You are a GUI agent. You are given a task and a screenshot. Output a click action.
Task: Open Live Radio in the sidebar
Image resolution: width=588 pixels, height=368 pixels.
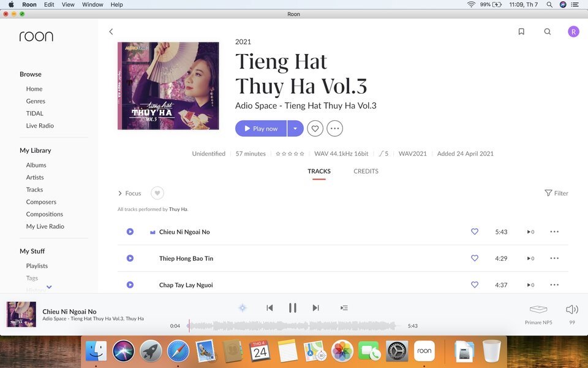(40, 126)
